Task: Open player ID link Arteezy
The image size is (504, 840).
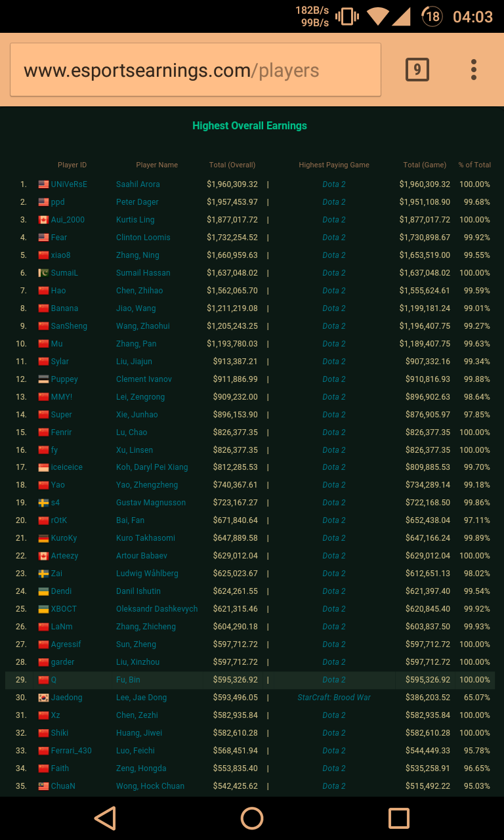Action: 64,556
